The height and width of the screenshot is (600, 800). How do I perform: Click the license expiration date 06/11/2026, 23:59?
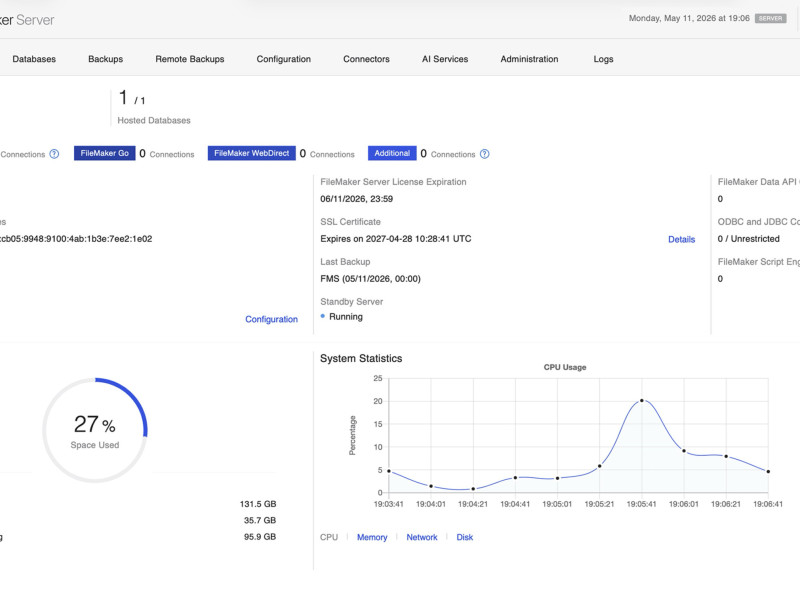[357, 199]
